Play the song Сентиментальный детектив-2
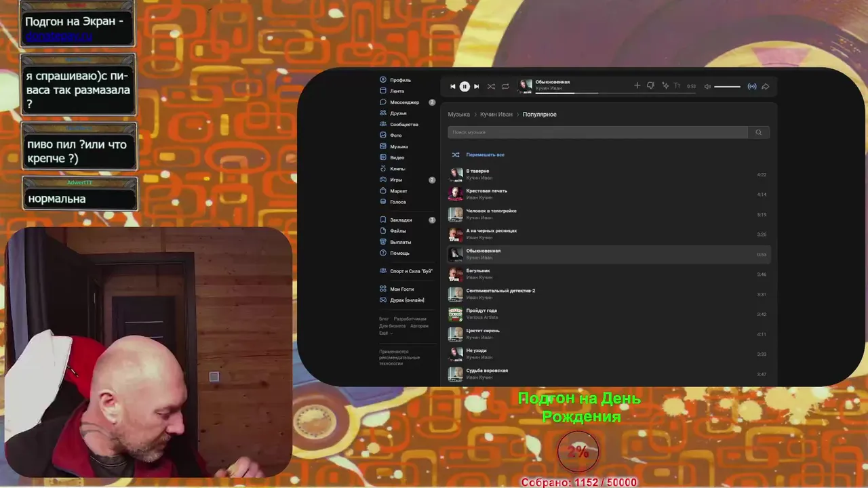Viewport: 868px width, 488px height. tap(608, 294)
